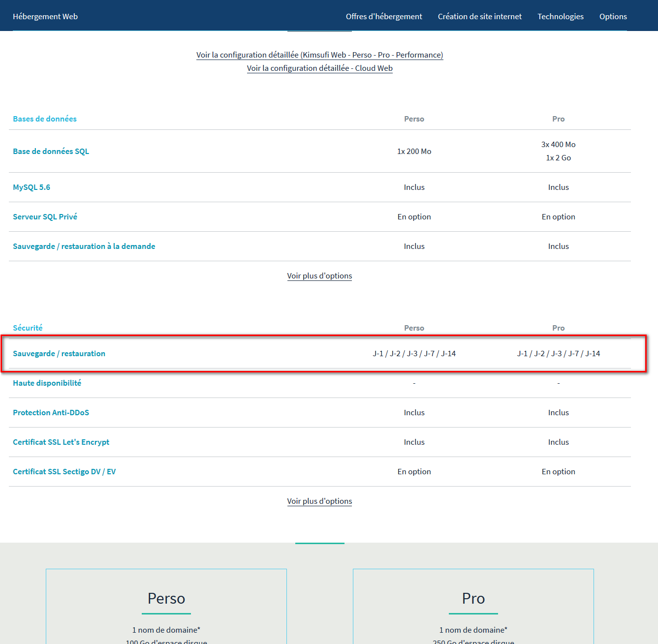Click Sauvegarde / restauration à la demande label
Viewport: 658px width, 644px height.
84,246
